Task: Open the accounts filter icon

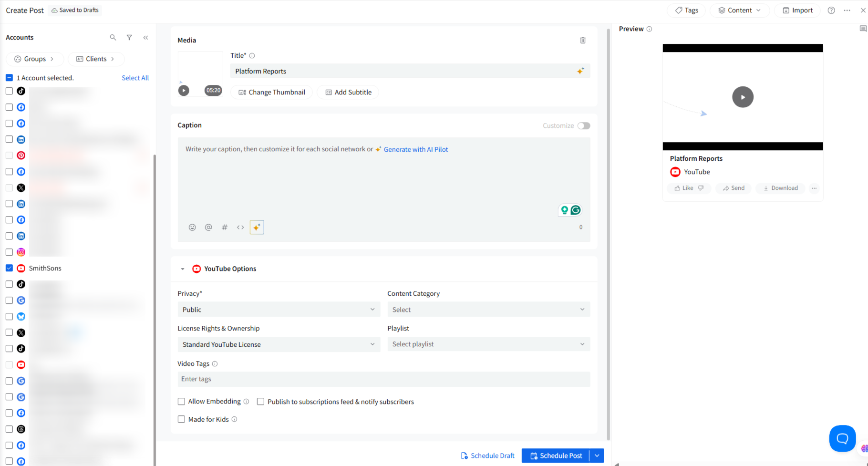Action: coord(129,37)
